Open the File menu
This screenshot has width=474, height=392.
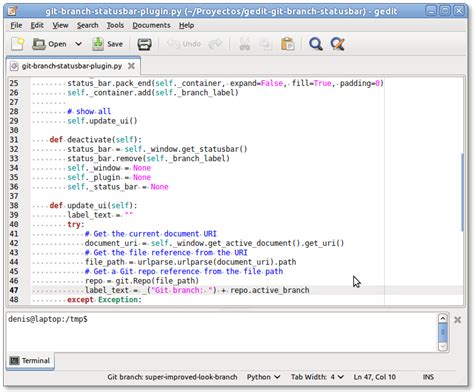click(x=16, y=25)
